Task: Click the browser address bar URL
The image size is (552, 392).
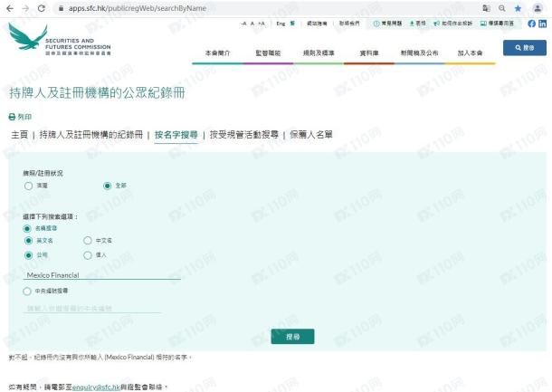Action: click(x=138, y=8)
